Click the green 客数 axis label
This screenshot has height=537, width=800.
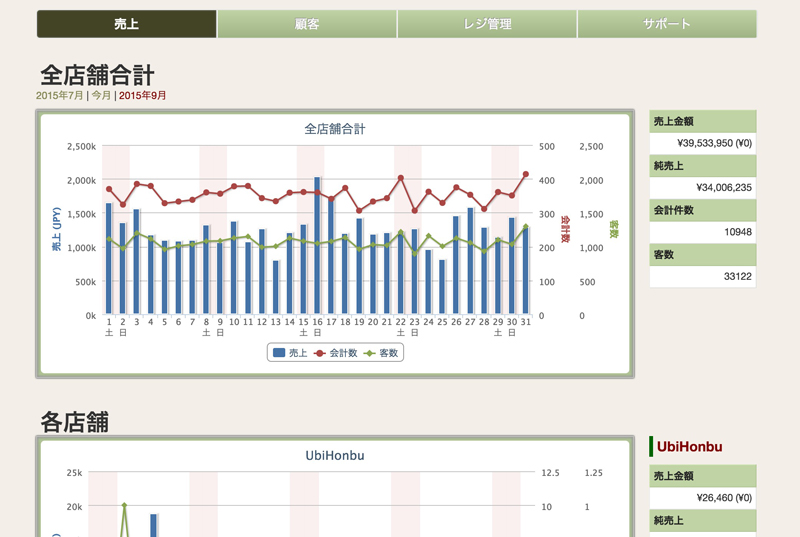(x=614, y=229)
